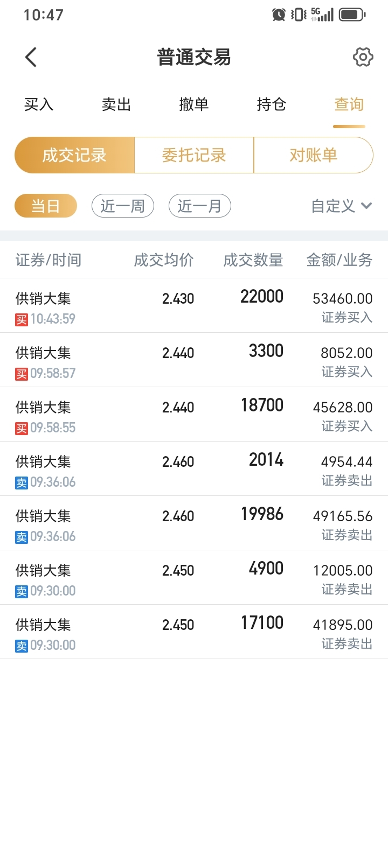Tap the red 买 badge at 09:58:57
Image resolution: width=388 pixels, height=868 pixels.
pyautogui.click(x=21, y=374)
